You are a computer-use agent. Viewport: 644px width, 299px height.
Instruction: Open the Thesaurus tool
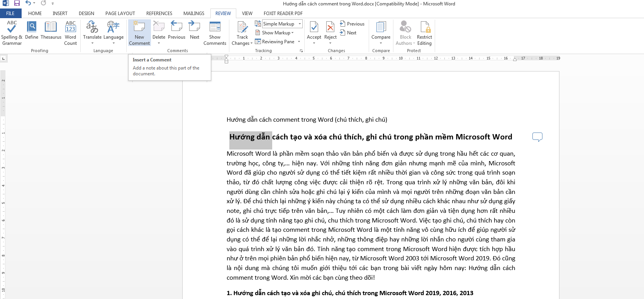[x=51, y=28]
